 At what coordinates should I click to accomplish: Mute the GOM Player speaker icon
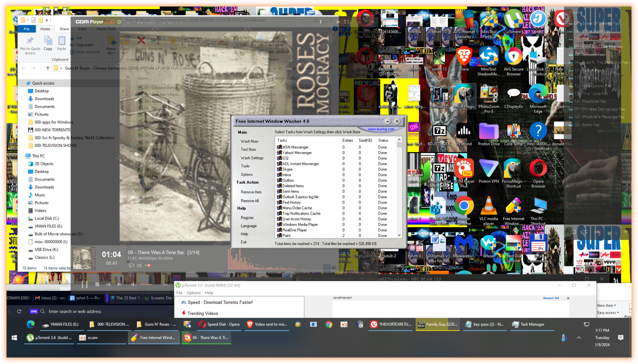click(x=134, y=284)
